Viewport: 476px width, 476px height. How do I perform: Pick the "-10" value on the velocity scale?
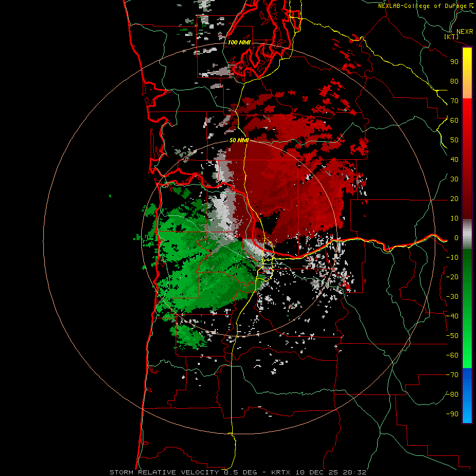coord(452,258)
